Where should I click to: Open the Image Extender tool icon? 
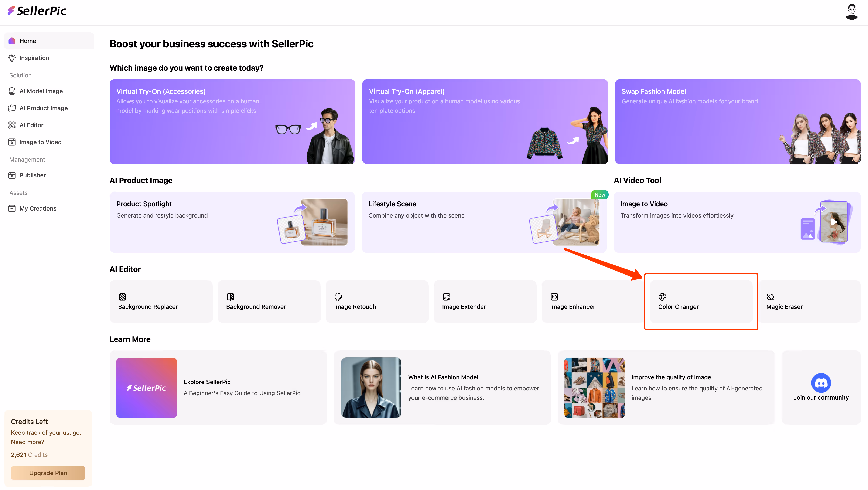pos(446,296)
